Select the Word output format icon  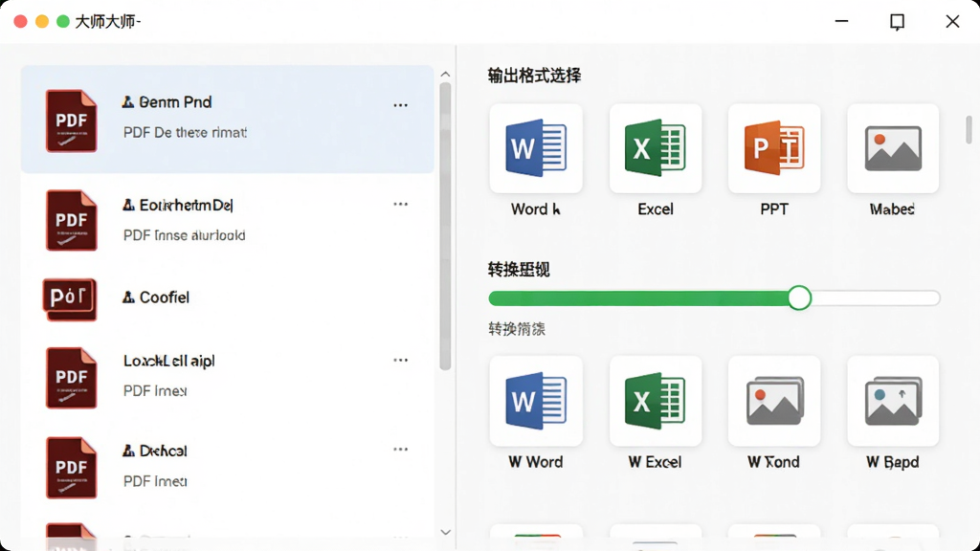[x=536, y=148]
